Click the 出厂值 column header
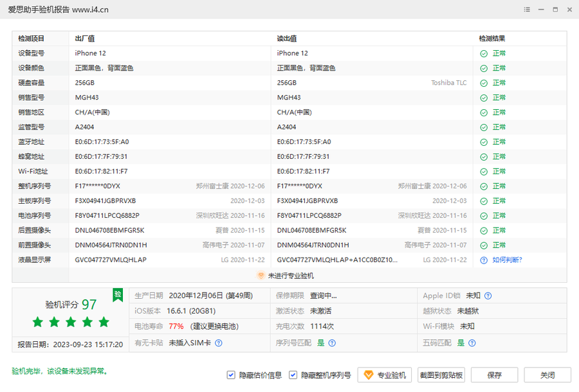579x392 pixels. coord(85,39)
